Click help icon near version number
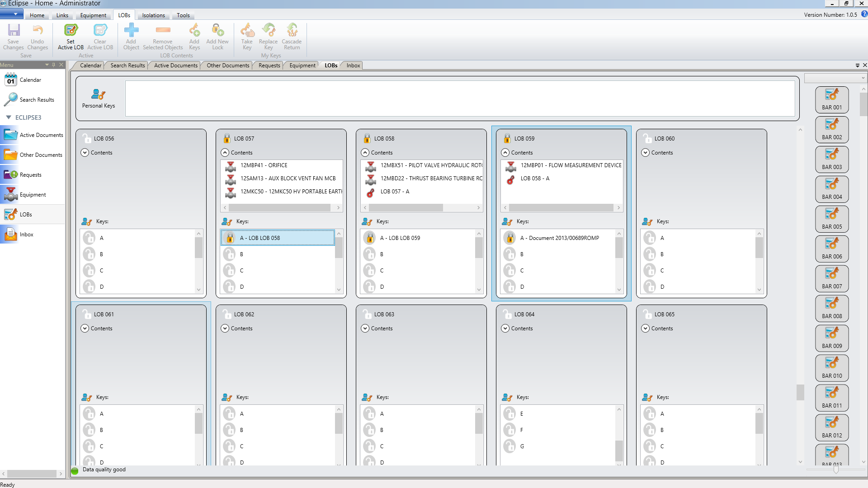Image resolution: width=868 pixels, height=488 pixels. (x=864, y=14)
